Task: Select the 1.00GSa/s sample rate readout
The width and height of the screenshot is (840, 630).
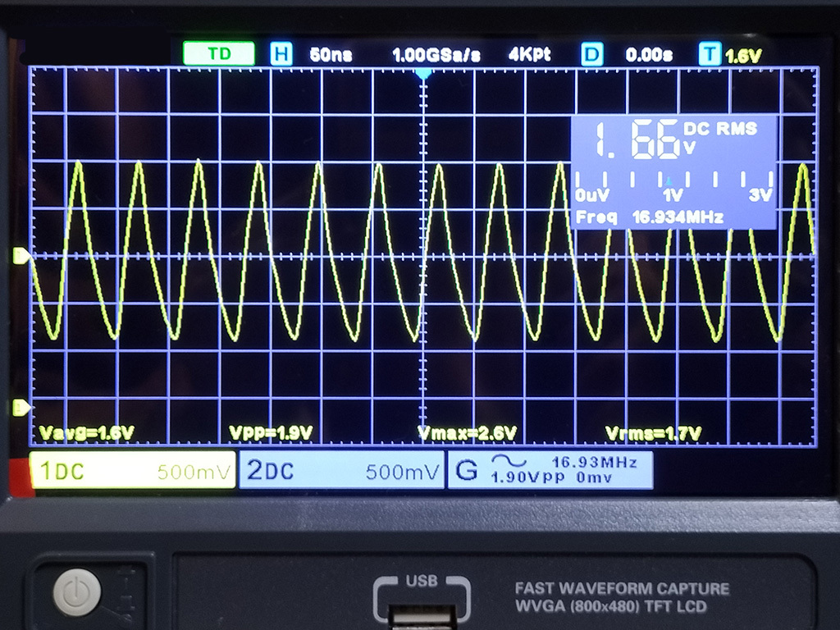Action: [436, 55]
